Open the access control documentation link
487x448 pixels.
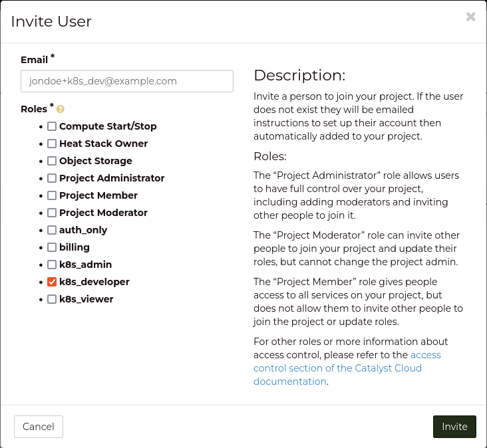(x=337, y=368)
